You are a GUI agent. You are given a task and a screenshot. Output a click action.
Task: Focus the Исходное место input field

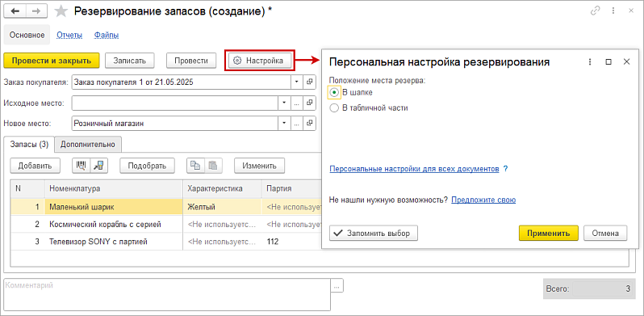[174, 103]
